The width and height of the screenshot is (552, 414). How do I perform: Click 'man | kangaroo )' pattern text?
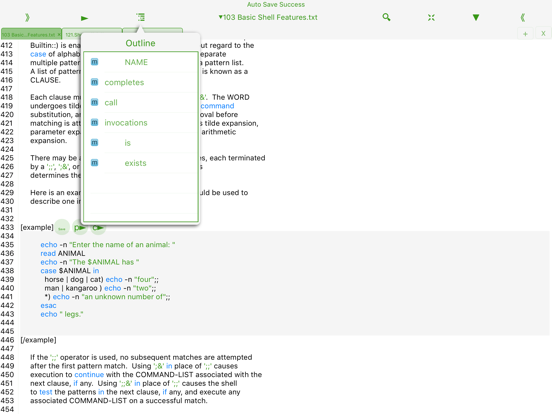click(73, 288)
